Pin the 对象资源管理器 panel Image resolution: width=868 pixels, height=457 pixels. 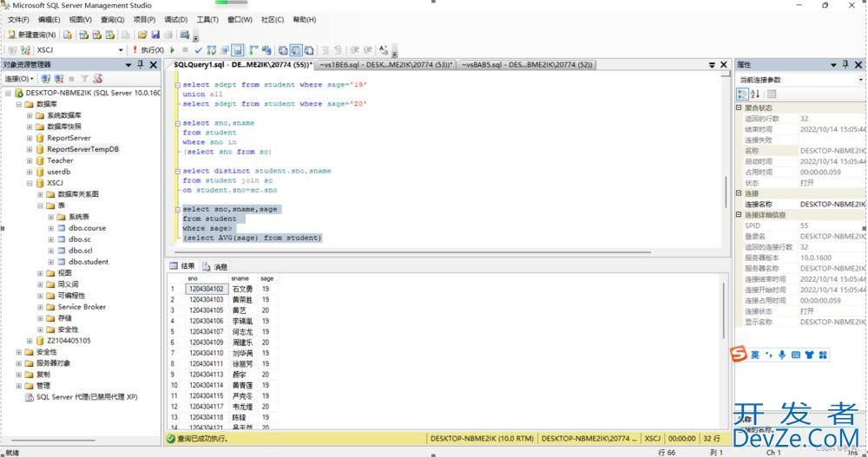click(x=141, y=65)
